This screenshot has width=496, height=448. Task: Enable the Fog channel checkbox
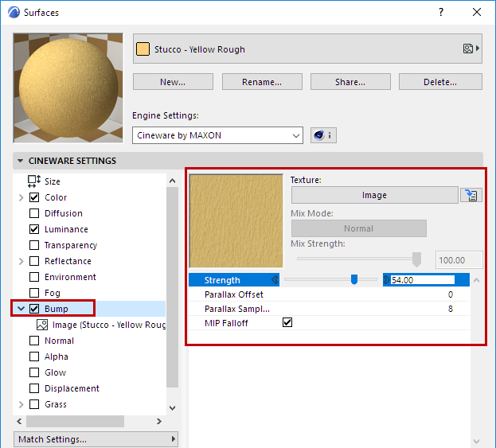(x=34, y=293)
